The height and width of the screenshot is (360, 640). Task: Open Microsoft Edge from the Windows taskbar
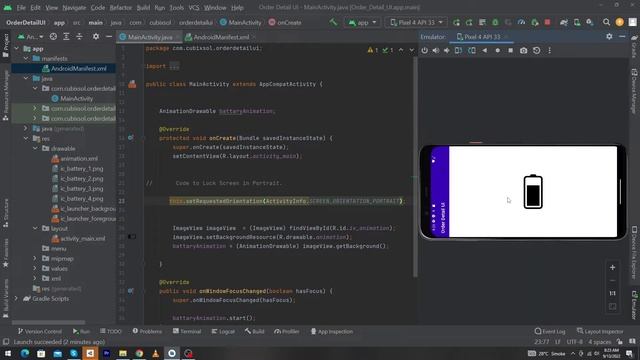[24, 353]
